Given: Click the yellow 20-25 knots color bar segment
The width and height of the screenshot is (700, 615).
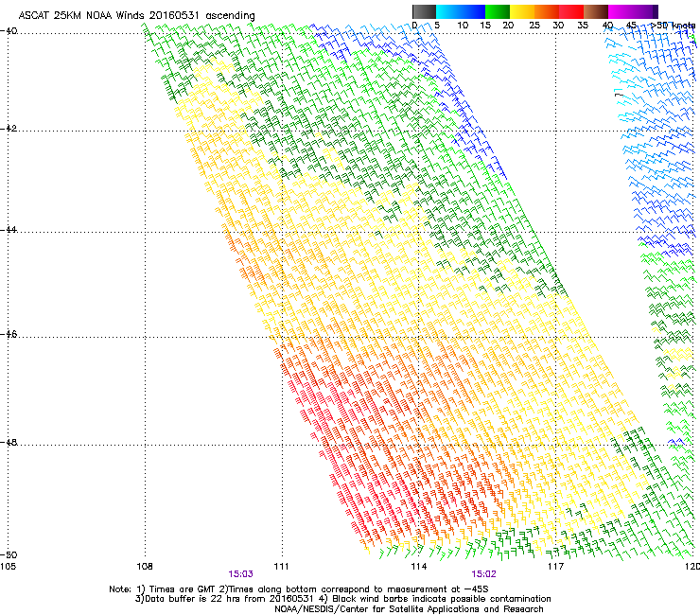Looking at the screenshot, I should point(522,11).
